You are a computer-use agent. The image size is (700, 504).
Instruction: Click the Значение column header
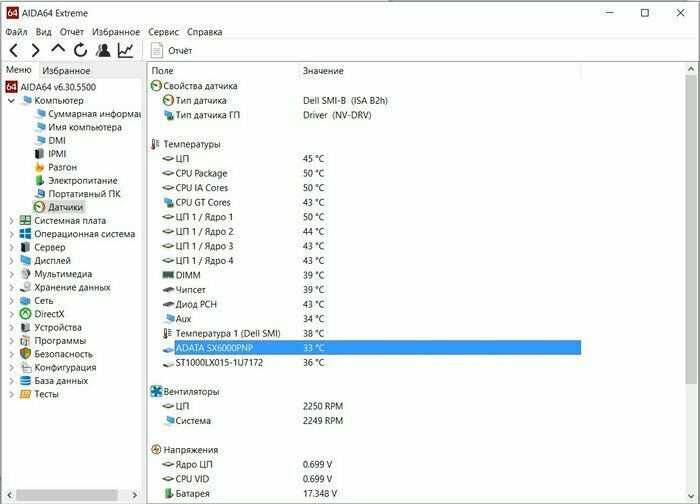[x=322, y=71]
